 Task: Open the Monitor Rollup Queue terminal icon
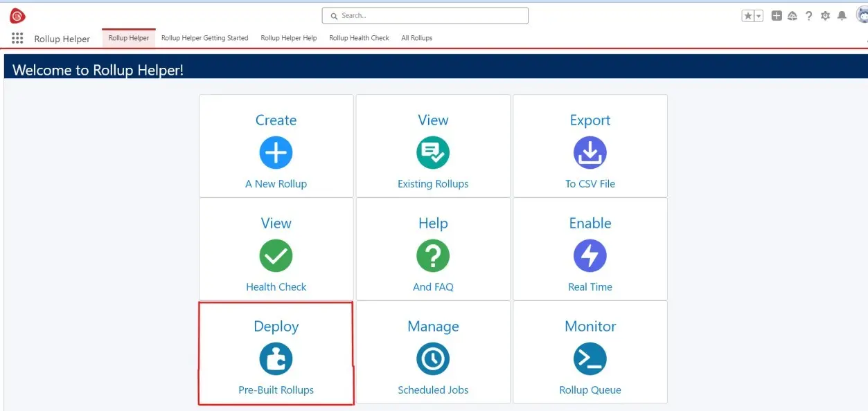point(590,359)
